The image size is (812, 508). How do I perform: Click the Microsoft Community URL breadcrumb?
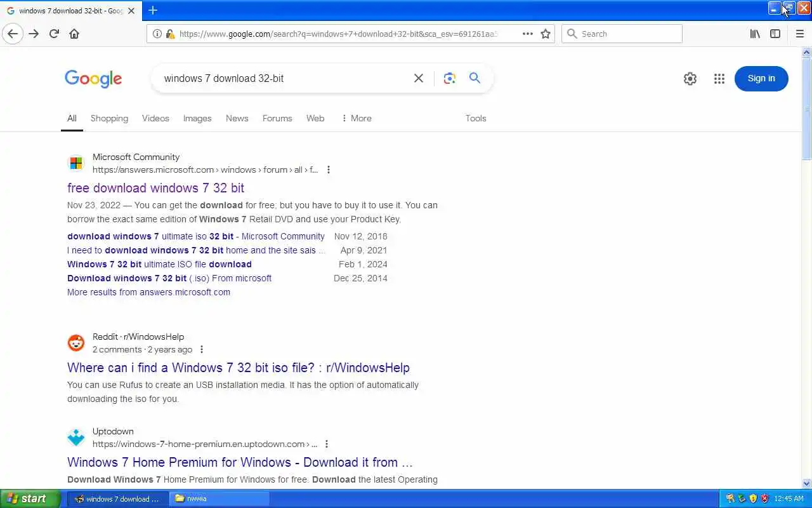tap(205, 170)
